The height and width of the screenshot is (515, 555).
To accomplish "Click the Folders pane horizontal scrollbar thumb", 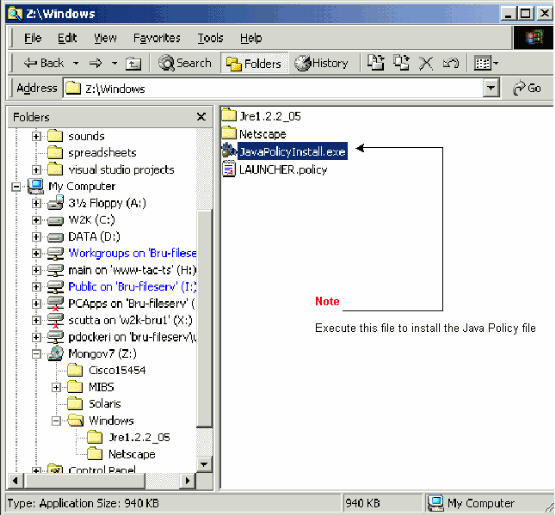I will (84, 480).
